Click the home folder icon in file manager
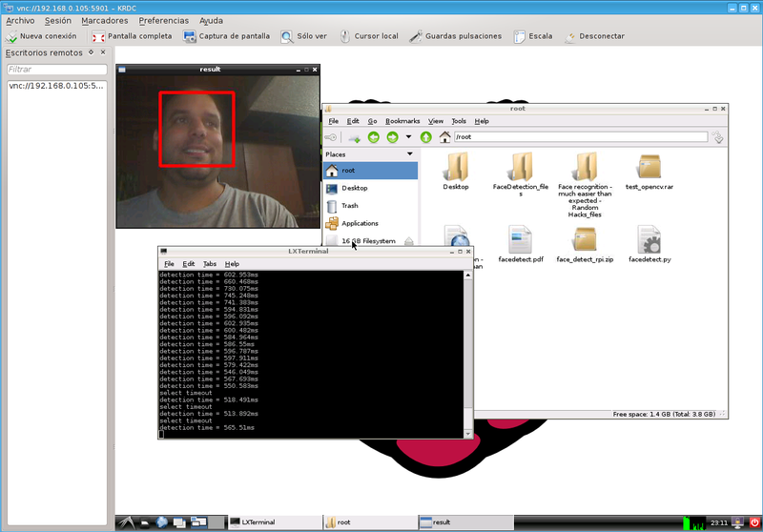This screenshot has width=763, height=532. coord(444,137)
